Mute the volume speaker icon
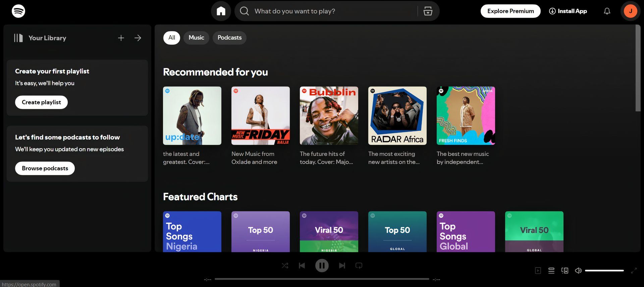Viewport: 644px width, 287px height. [x=578, y=271]
